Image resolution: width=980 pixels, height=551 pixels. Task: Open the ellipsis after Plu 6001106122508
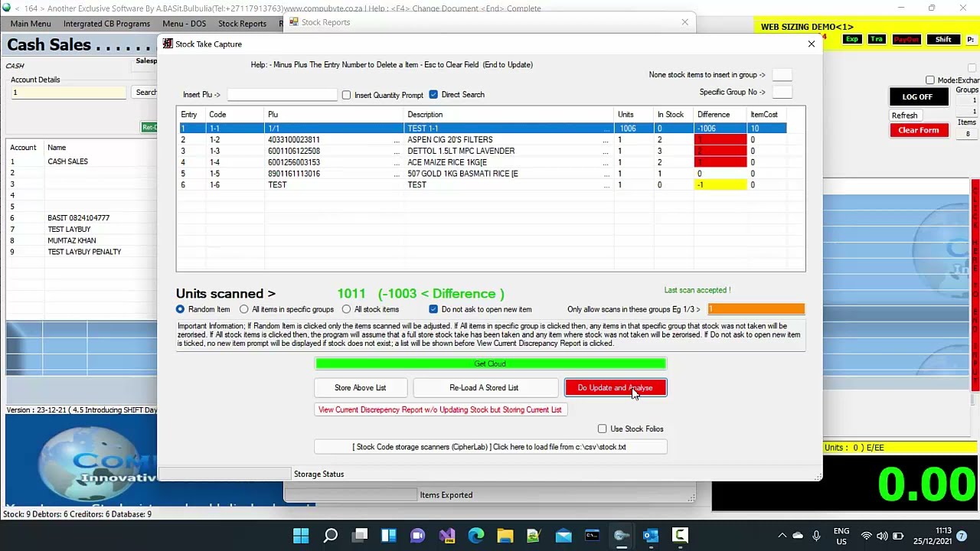click(397, 152)
